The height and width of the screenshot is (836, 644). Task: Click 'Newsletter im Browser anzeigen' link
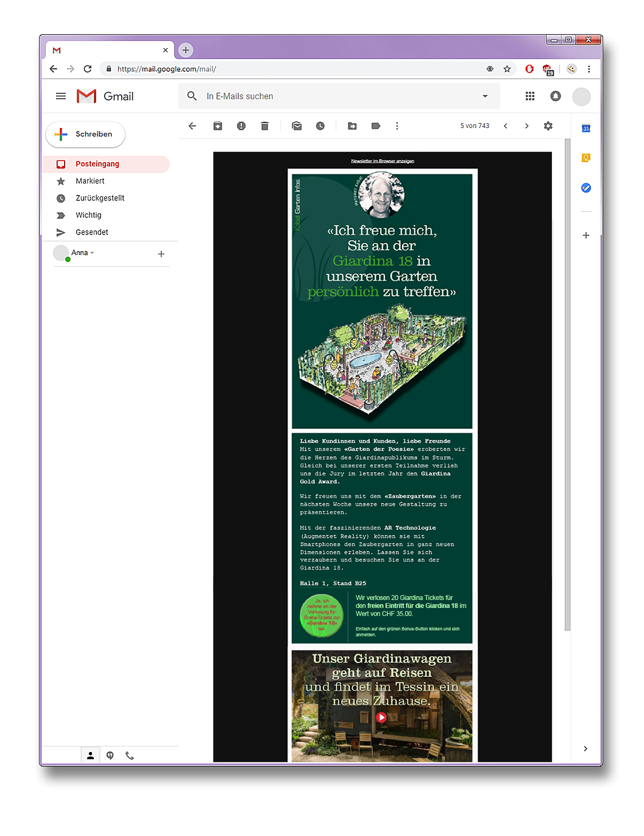383,161
